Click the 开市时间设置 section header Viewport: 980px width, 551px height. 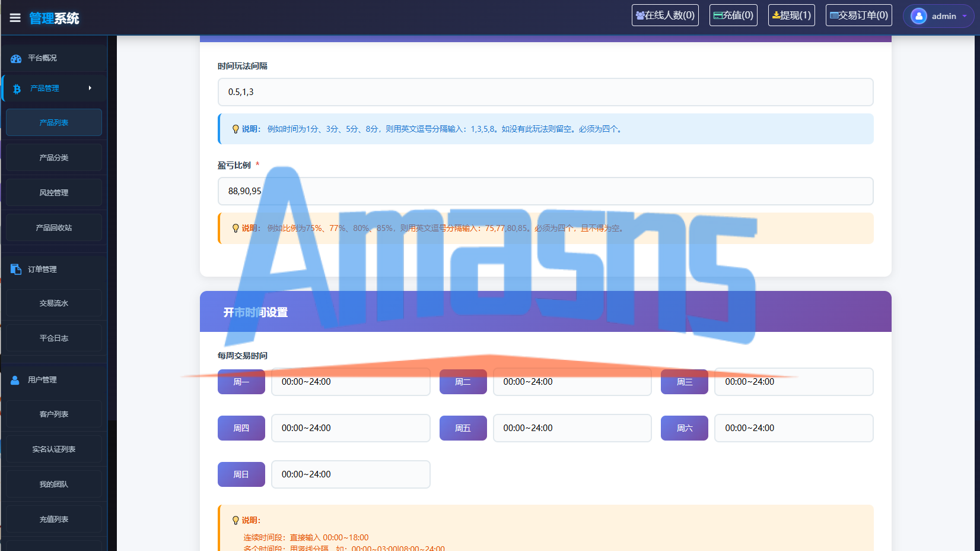point(546,312)
